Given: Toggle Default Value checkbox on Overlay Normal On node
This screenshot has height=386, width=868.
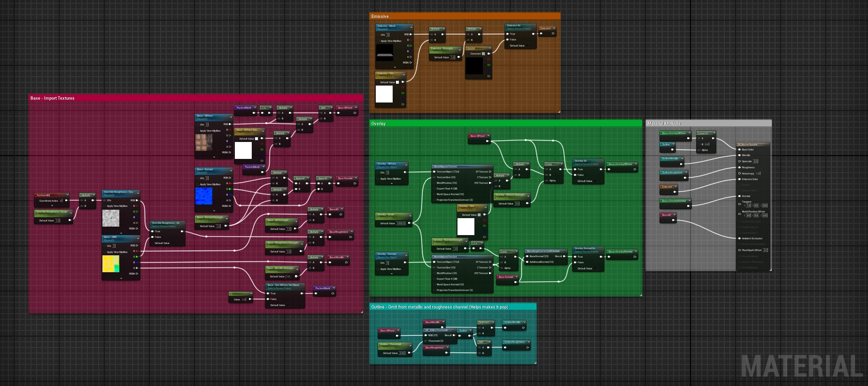Looking at the screenshot, I should coord(595,268).
